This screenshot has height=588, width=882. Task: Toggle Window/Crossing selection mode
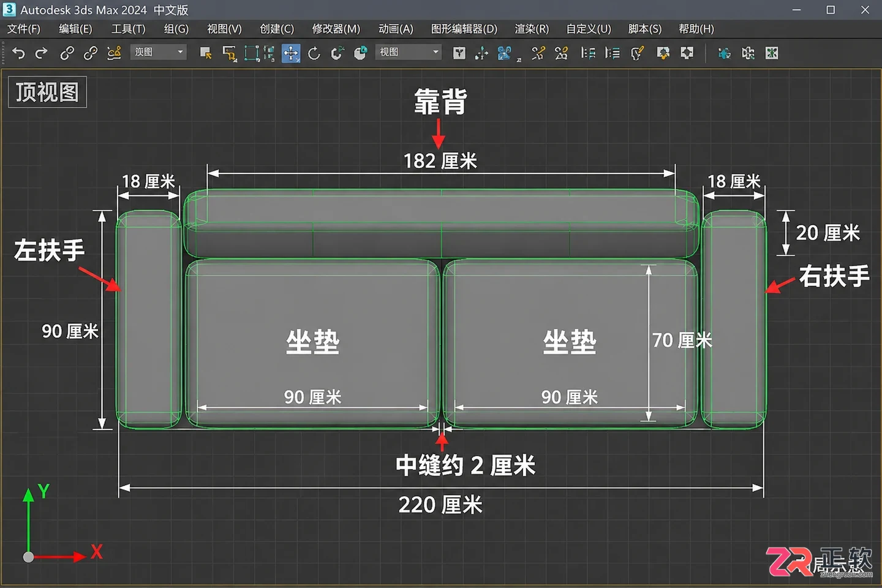pos(269,53)
